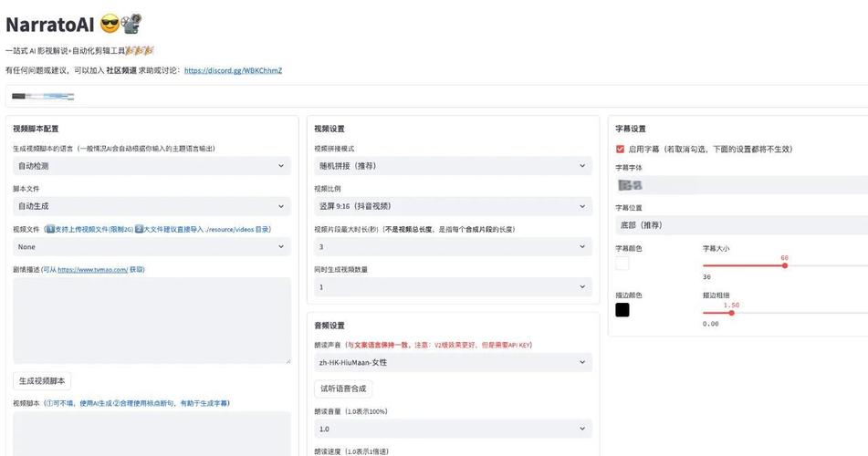Expand the 视频比例 dropdown showing 竖屏 9:16
This screenshot has height=456, width=868.
click(x=453, y=206)
